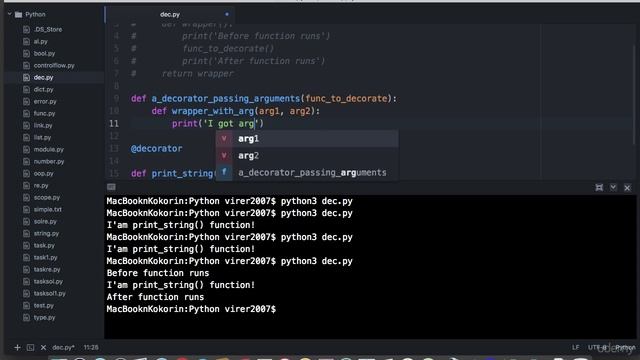Open number.py from the file tree
640x360 pixels.
[x=49, y=162]
